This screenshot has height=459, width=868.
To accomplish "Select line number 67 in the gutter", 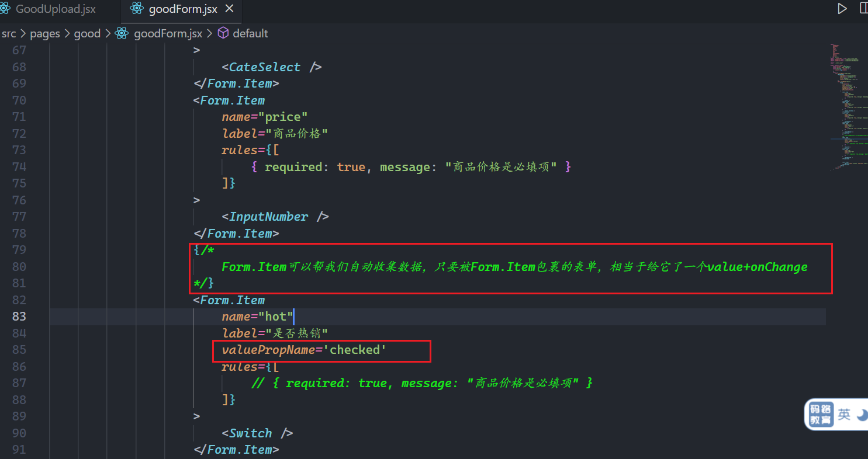I will point(19,50).
